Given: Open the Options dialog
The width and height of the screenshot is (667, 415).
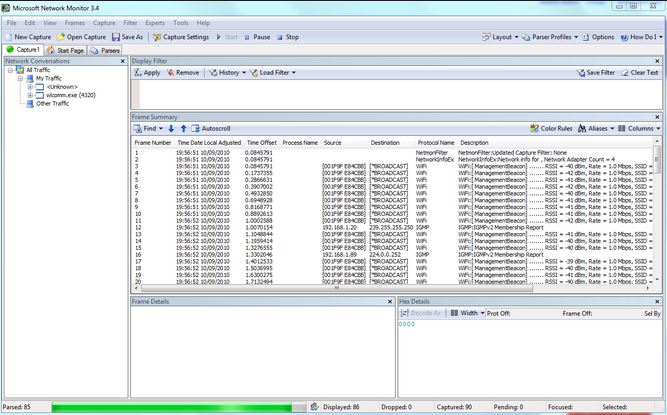Looking at the screenshot, I should tap(598, 37).
